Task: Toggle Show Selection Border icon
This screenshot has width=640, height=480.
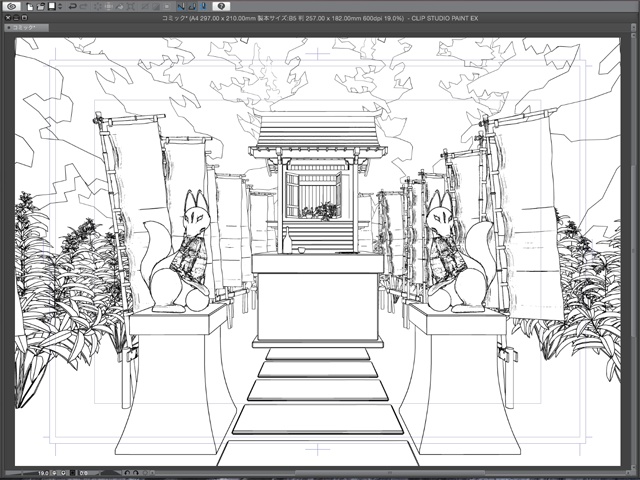Action: click(x=167, y=7)
